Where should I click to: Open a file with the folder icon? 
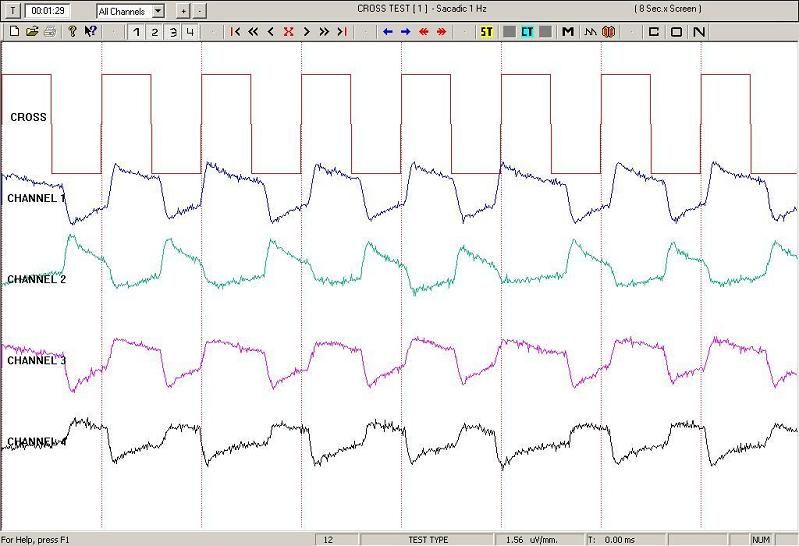(x=32, y=32)
